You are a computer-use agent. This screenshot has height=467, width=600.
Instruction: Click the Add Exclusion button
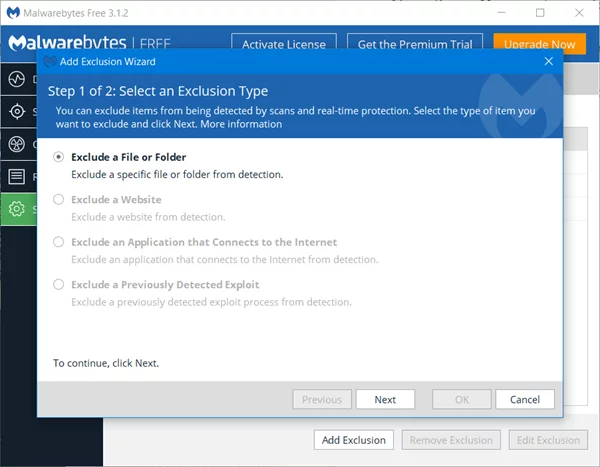tap(354, 440)
